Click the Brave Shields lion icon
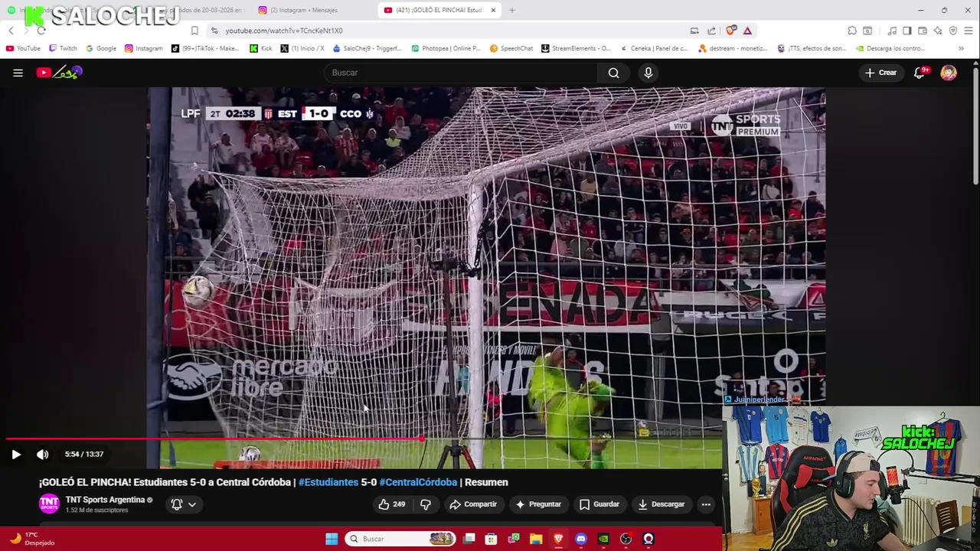 pyautogui.click(x=730, y=31)
